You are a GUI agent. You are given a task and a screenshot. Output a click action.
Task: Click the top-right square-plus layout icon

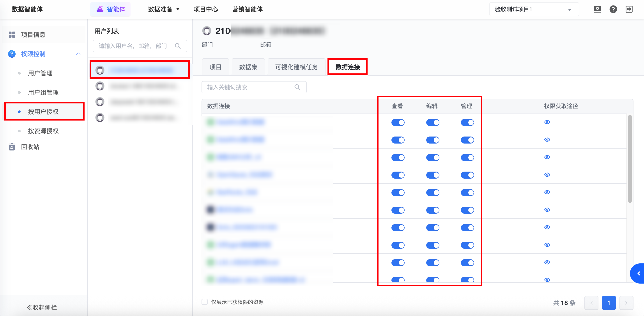[629, 9]
